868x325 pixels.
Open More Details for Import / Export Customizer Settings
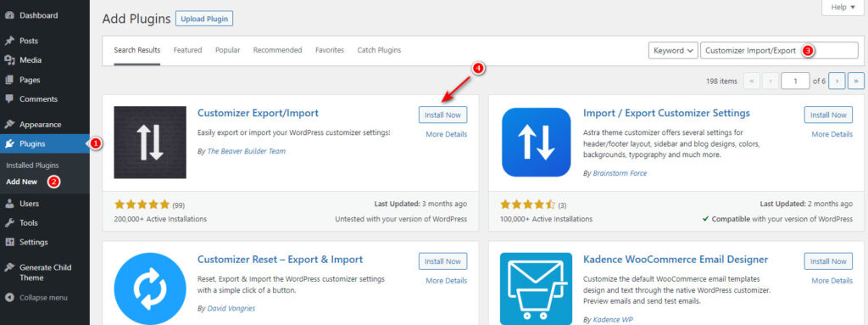832,134
